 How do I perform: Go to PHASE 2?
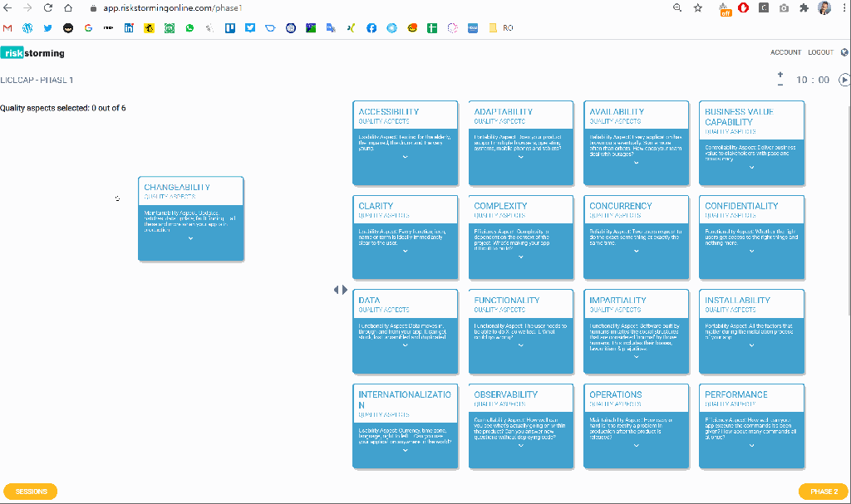tap(824, 492)
